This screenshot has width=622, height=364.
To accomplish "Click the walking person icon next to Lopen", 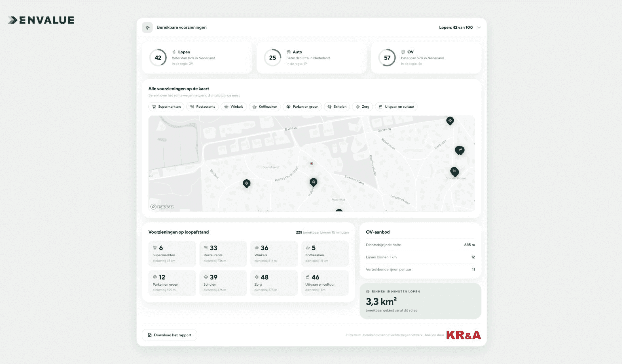I will point(174,52).
